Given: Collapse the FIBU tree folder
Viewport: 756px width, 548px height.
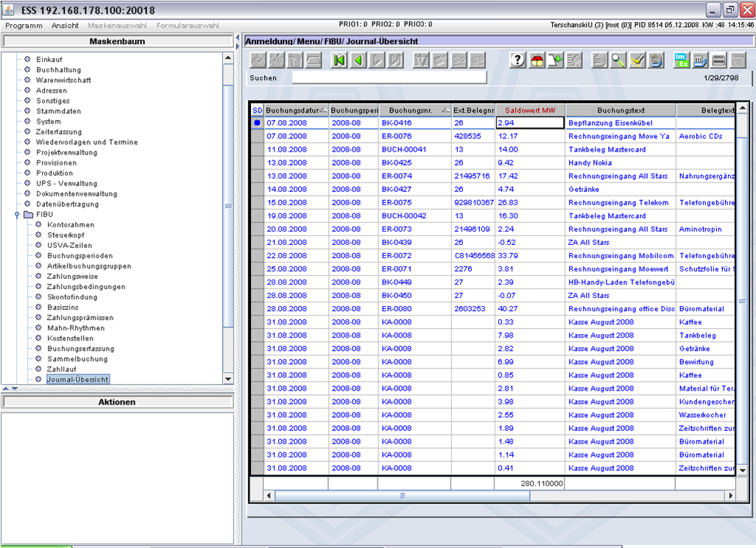Looking at the screenshot, I should coord(17,215).
